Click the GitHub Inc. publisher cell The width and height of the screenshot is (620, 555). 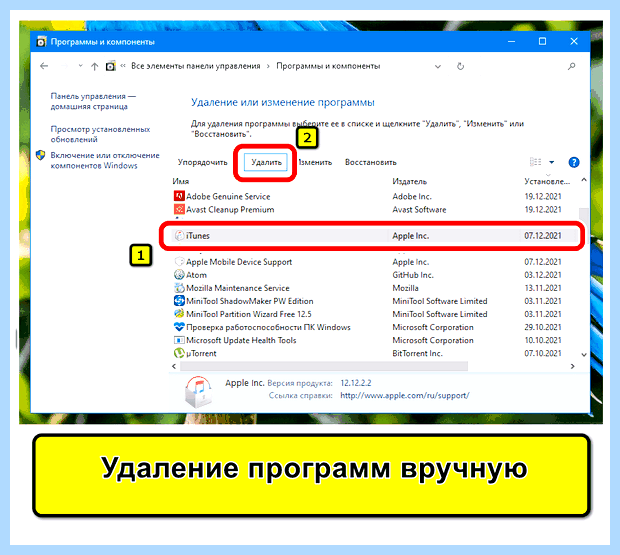coord(413,275)
